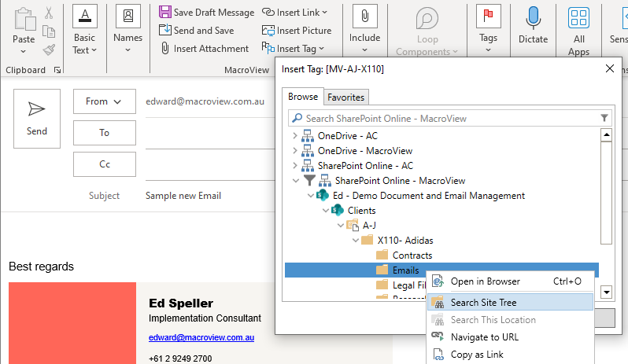Collapse the SharePoint Online - MacroView node
Image resolution: width=628 pixels, height=364 pixels.
pos(296,181)
